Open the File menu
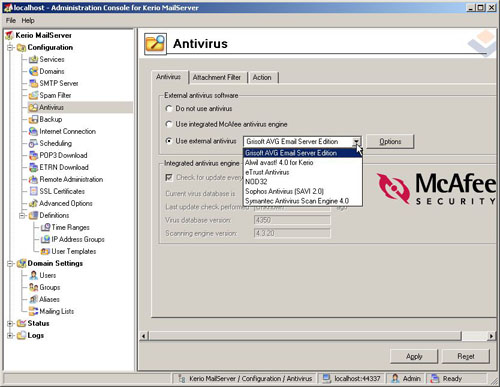The width and height of the screenshot is (500, 387). (x=11, y=21)
